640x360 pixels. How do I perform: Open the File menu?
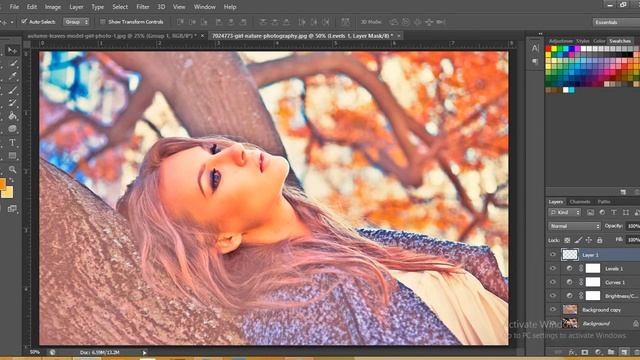pyautogui.click(x=14, y=7)
